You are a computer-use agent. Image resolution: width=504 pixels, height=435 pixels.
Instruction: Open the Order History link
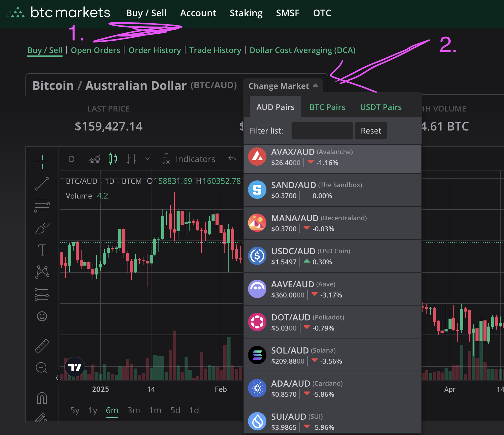(x=155, y=50)
